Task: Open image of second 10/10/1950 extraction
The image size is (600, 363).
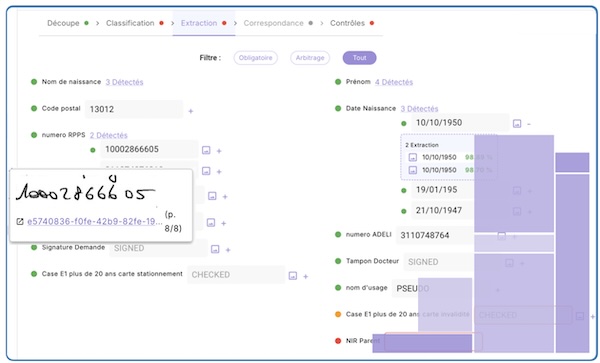Action: pyautogui.click(x=412, y=170)
